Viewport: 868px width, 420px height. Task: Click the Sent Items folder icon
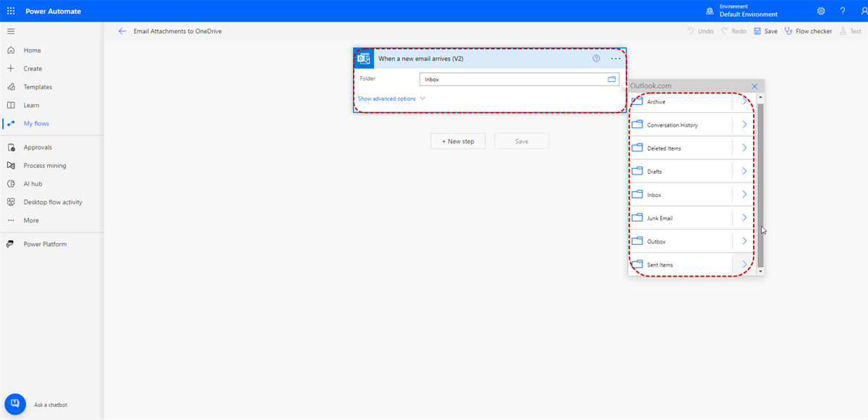pos(637,264)
